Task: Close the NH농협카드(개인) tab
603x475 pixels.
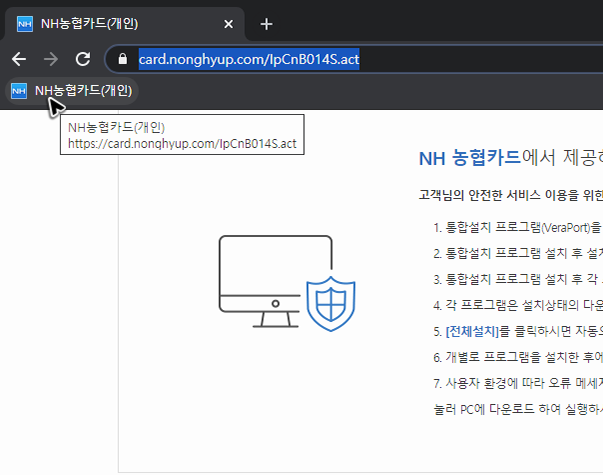Action: [x=228, y=24]
